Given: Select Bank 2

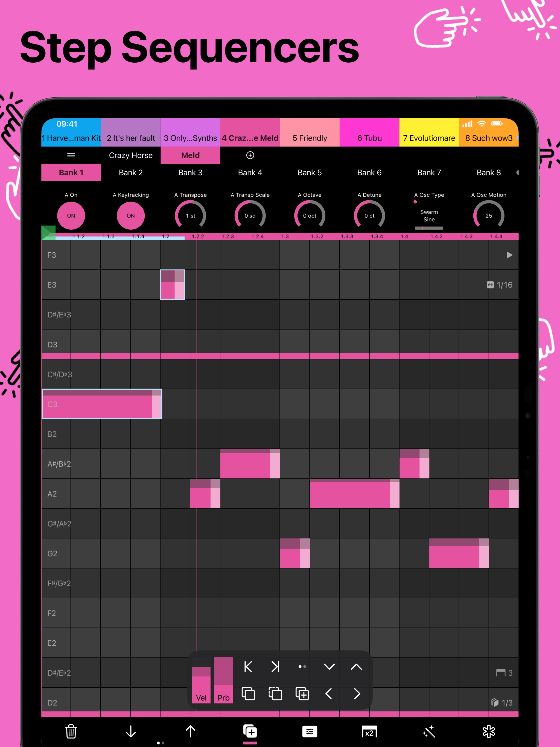Looking at the screenshot, I should coord(131,173).
